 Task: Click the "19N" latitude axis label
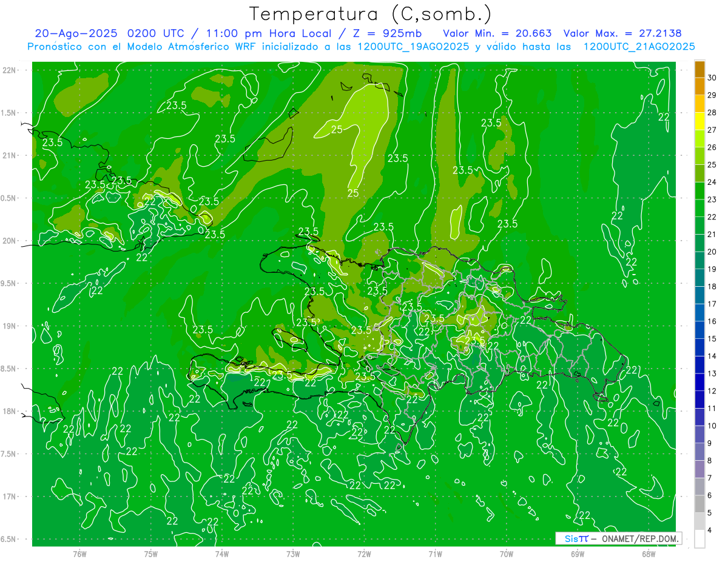[x=10, y=326]
